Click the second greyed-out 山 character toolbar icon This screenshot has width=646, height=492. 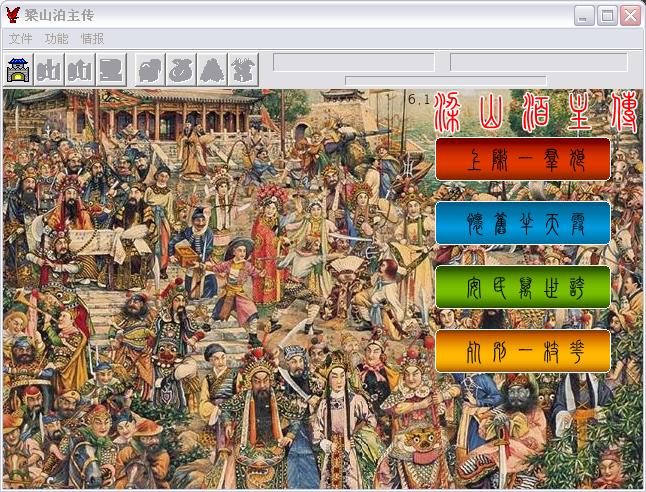tap(80, 69)
